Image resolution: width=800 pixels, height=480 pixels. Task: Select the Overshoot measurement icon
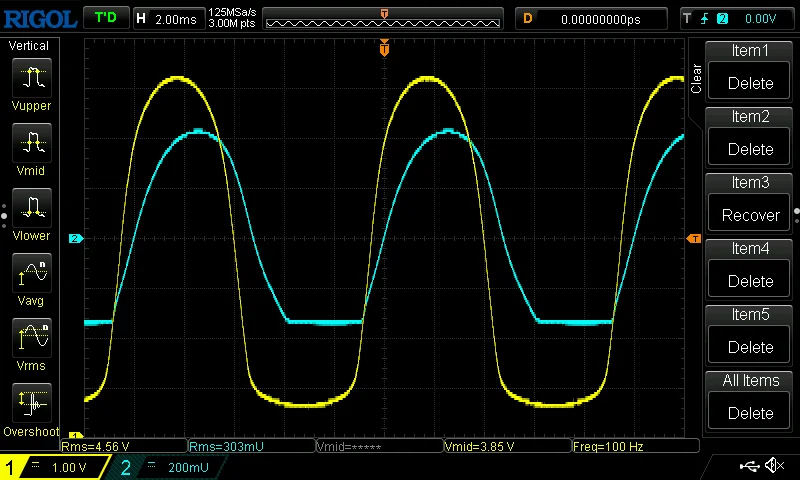[33, 404]
